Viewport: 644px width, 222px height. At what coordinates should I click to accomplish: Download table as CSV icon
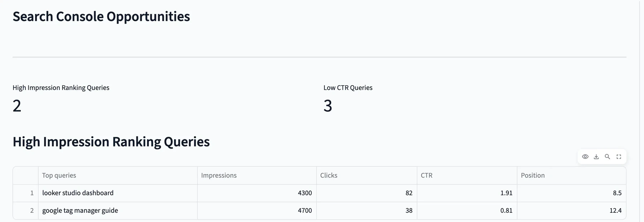pyautogui.click(x=596, y=157)
